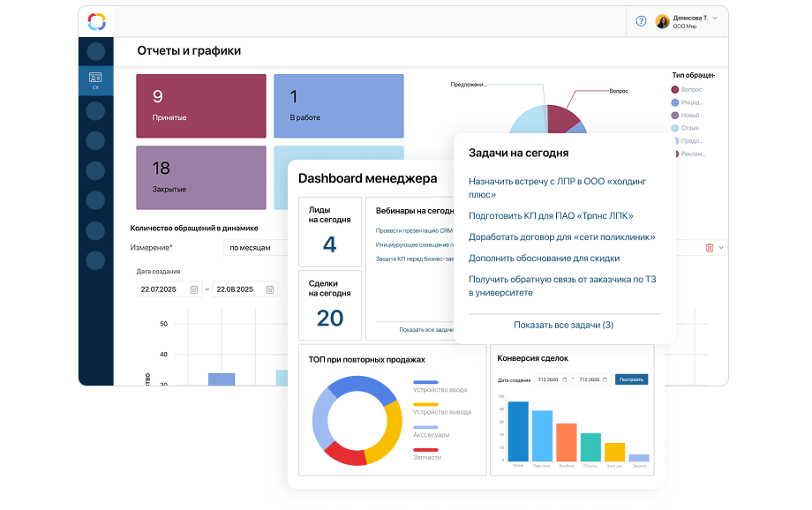Screen dimensions: 812x510
Task: Open the 'по месяцам' measurement dropdown
Action: (x=256, y=248)
